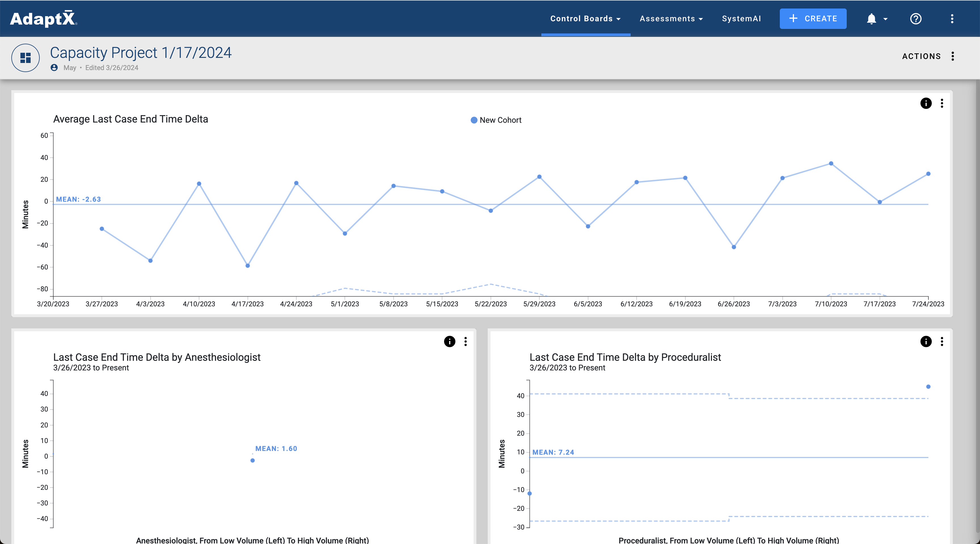Open Anesthesiologist chart three-dot menu
This screenshot has width=980, height=544.
point(465,341)
